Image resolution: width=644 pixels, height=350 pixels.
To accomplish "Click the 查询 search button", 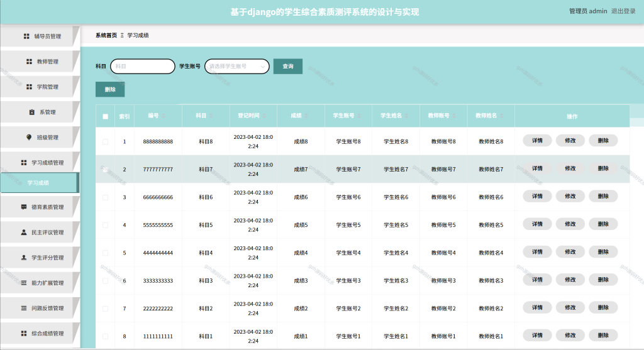I will 288,66.
